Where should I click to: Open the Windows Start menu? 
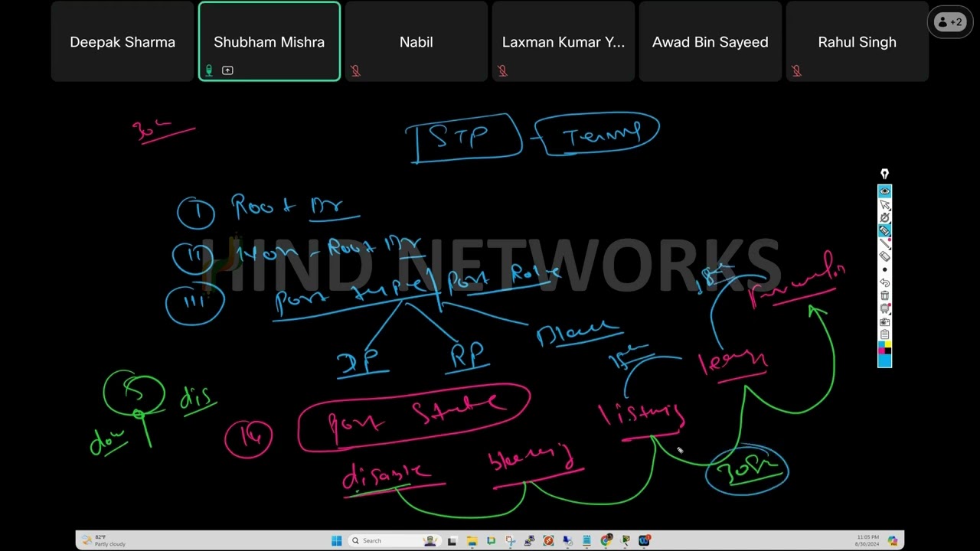(x=336, y=540)
